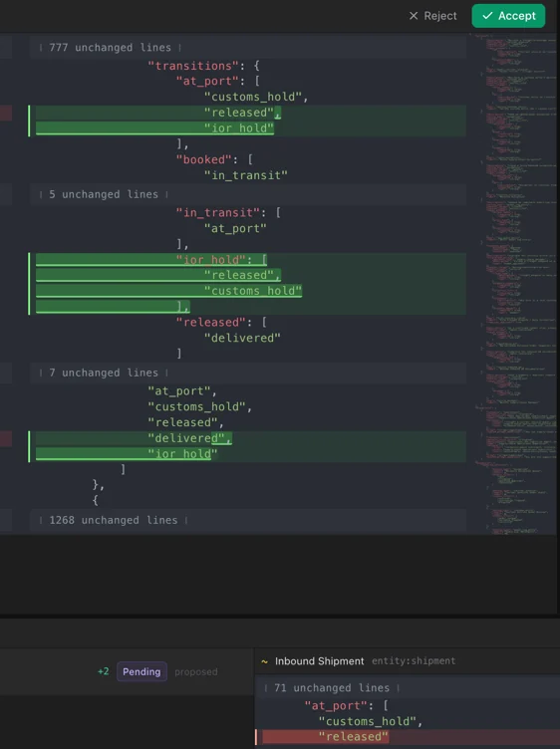This screenshot has height=749, width=560.
Task: Click the modified tilde icon beside Inbound Shipment
Action: point(264,661)
